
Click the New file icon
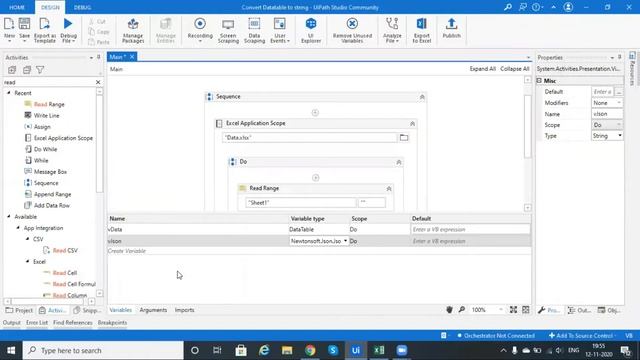pos(9,29)
